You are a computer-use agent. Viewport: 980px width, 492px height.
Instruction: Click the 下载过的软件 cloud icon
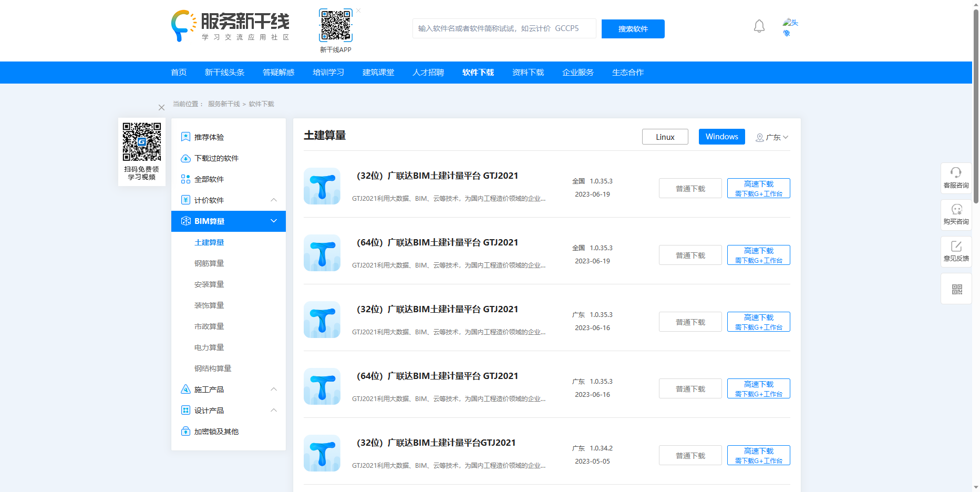185,158
